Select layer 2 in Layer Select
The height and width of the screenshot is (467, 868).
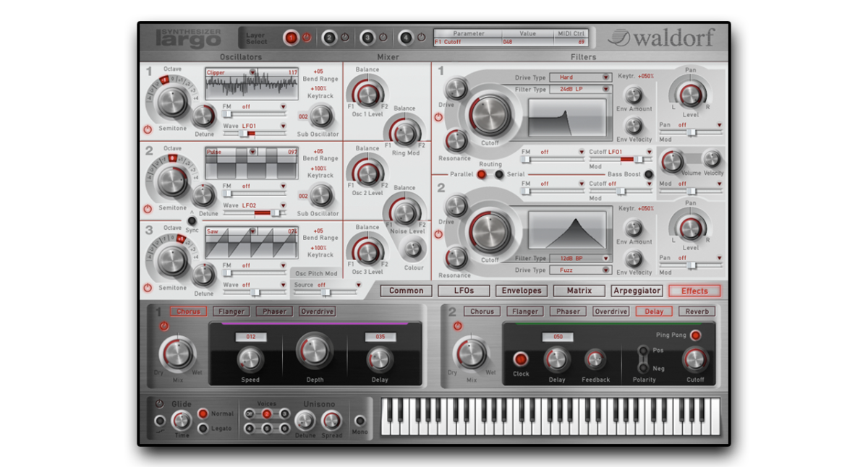pyautogui.click(x=329, y=38)
